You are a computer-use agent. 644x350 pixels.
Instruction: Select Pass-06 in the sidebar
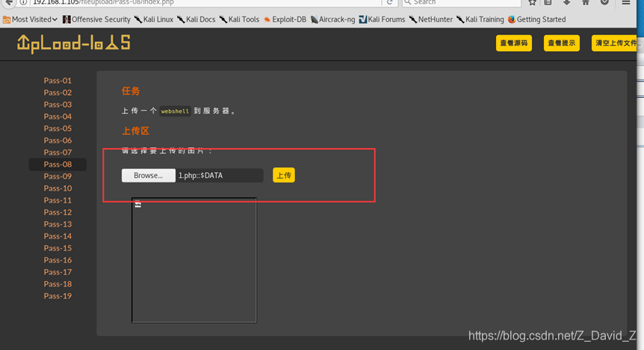tap(58, 141)
